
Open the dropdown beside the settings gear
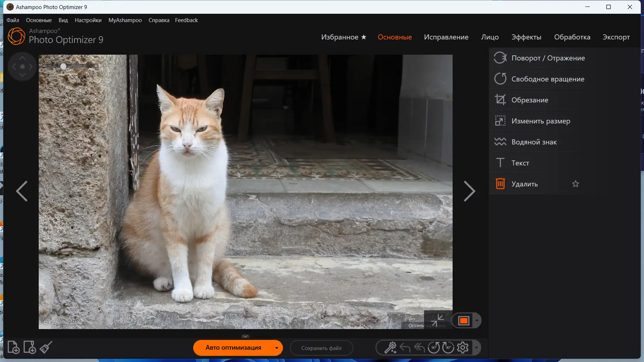point(476,348)
